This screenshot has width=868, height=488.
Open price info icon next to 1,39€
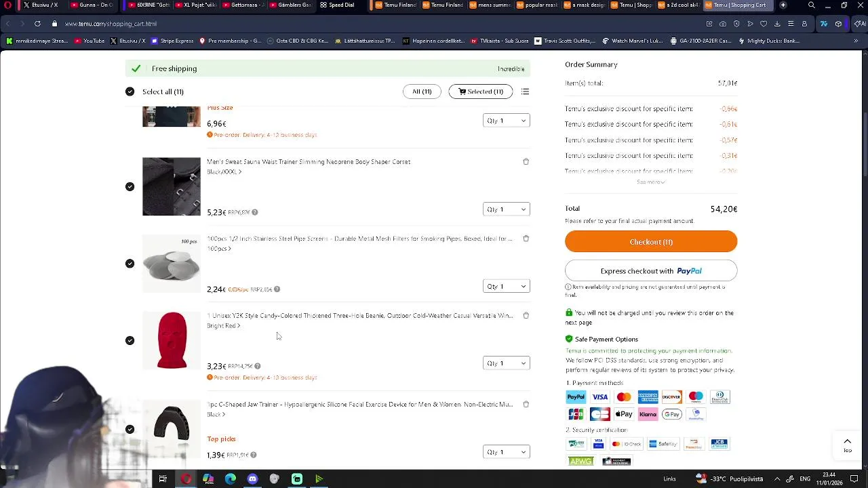tap(254, 455)
